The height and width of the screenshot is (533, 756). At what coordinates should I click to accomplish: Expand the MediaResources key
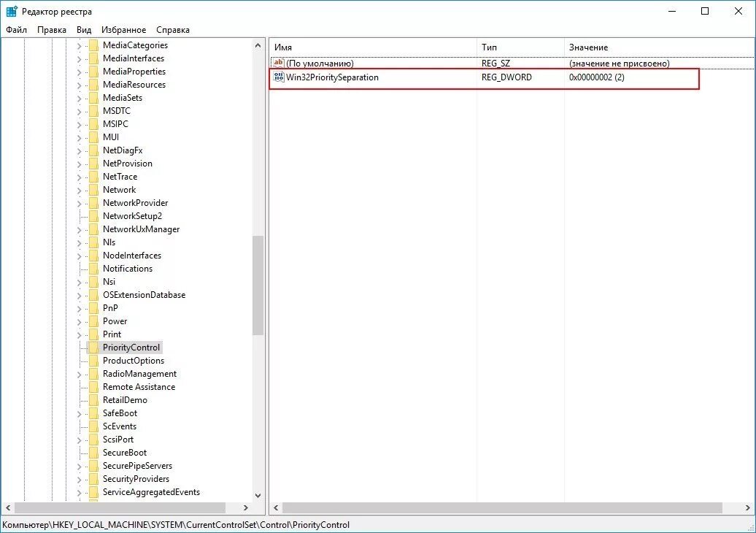[x=80, y=85]
